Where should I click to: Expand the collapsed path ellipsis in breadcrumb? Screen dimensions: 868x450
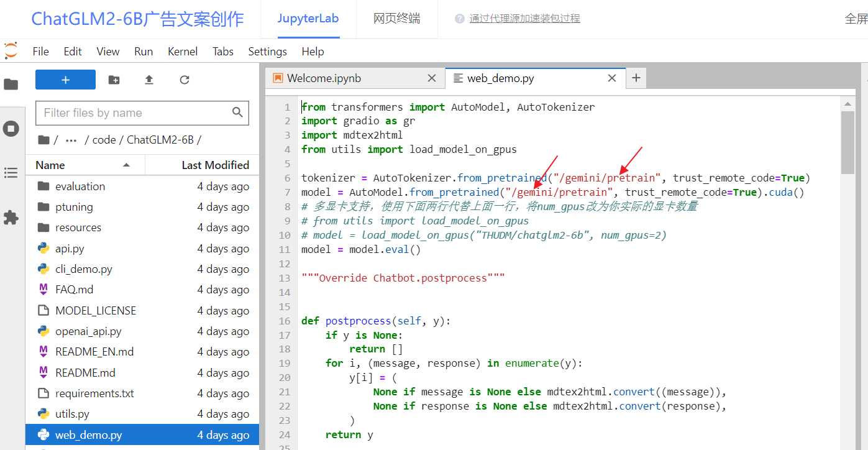[x=71, y=140]
